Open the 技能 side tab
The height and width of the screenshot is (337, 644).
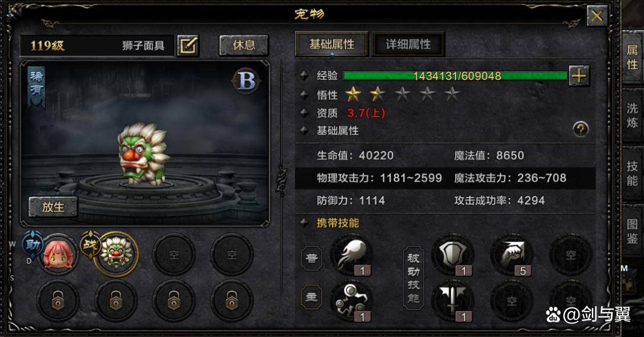pos(632,173)
